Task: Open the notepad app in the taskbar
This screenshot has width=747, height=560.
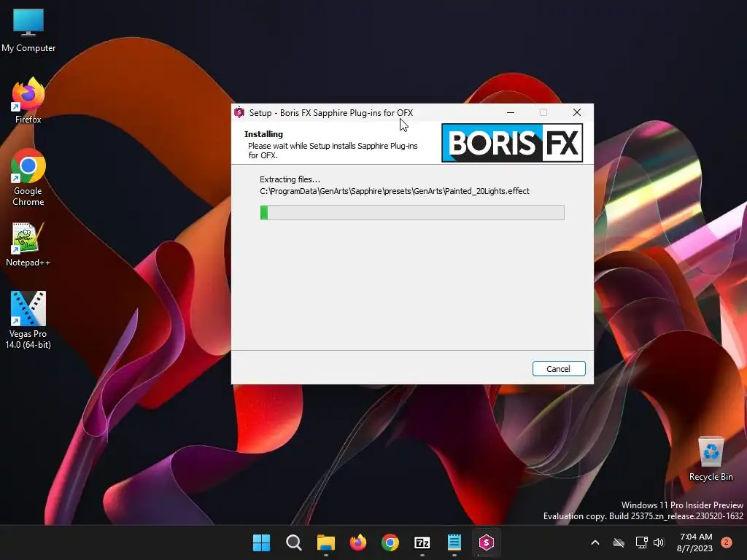Action: point(454,542)
